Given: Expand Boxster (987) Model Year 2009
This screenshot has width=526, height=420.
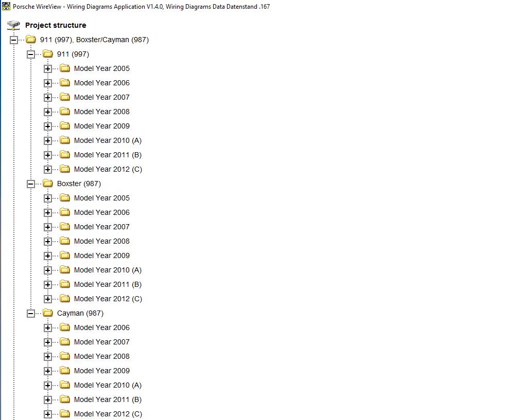Looking at the screenshot, I should pyautogui.click(x=48, y=256).
